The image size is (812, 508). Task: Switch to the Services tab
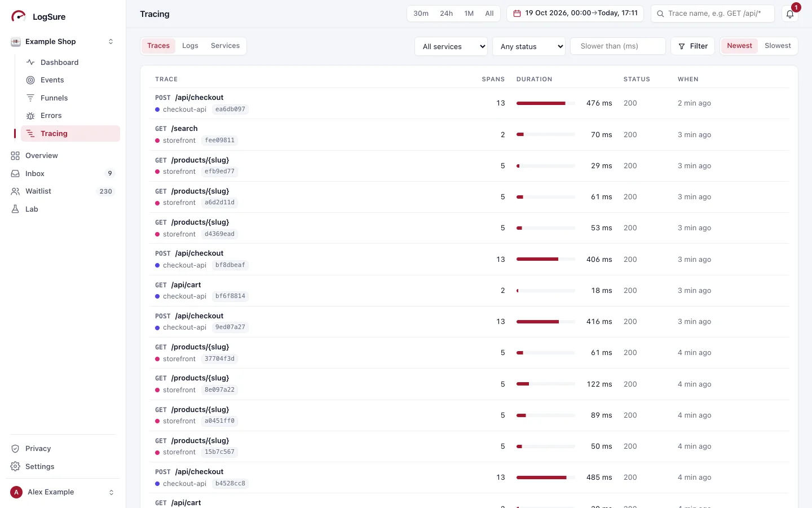(x=225, y=46)
